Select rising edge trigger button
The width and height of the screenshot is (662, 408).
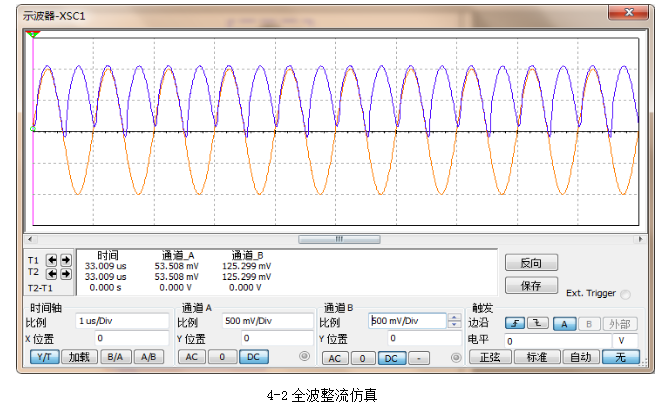pyautogui.click(x=515, y=324)
